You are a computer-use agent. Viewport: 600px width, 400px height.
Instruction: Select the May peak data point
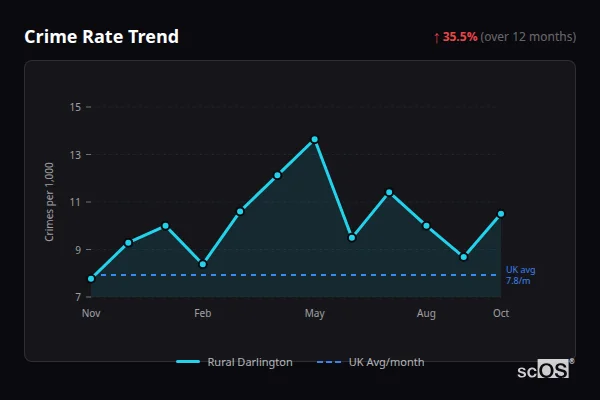point(314,139)
